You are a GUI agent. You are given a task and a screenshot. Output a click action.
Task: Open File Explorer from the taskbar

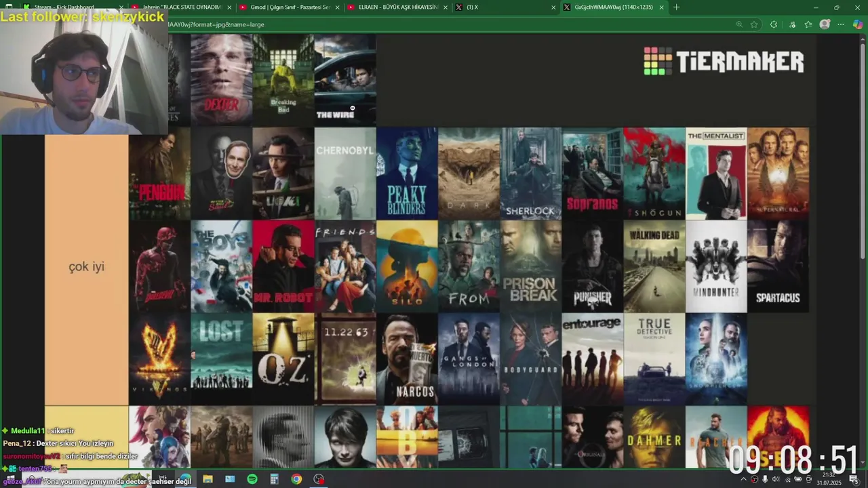(208, 479)
